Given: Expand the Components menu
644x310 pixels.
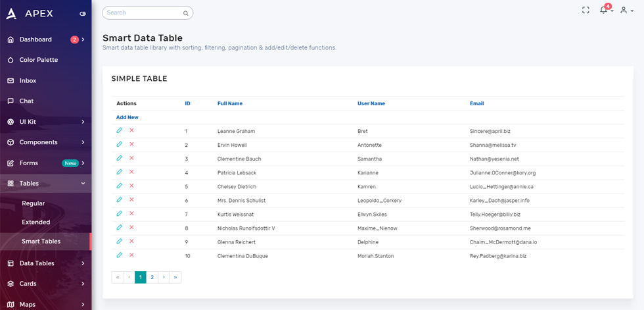Looking at the screenshot, I should click(46, 142).
